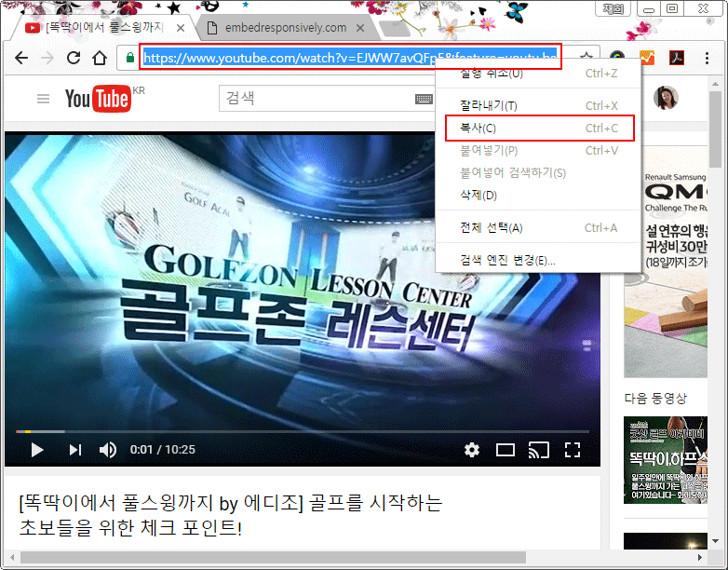Play the video

click(x=36, y=450)
